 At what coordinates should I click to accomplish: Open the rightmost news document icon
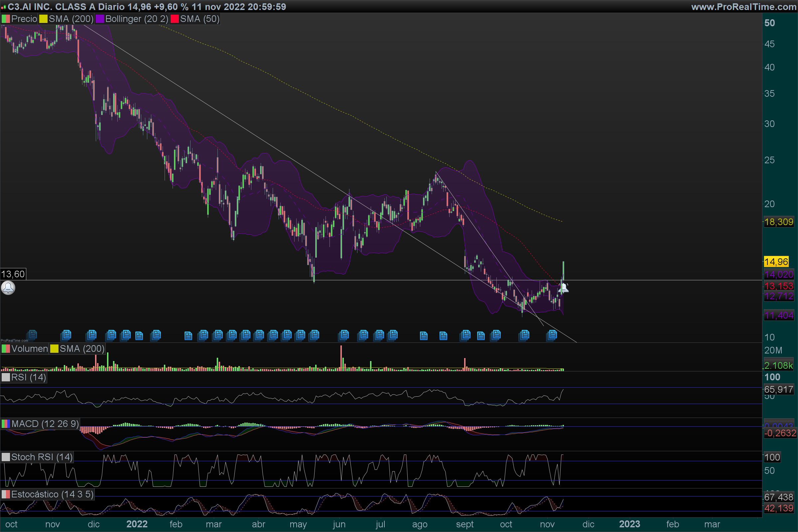[x=552, y=335]
